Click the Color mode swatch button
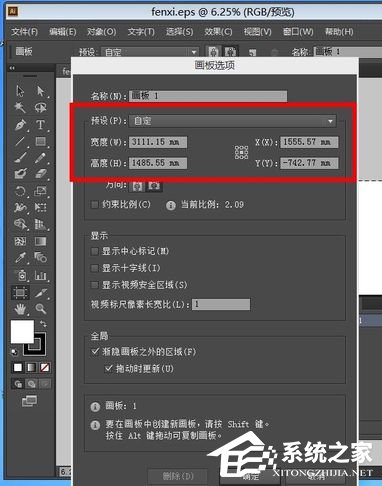This screenshot has height=486, width=382. point(18,367)
